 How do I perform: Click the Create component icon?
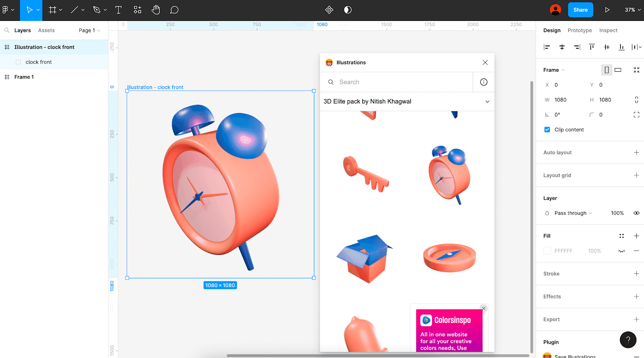click(x=329, y=10)
